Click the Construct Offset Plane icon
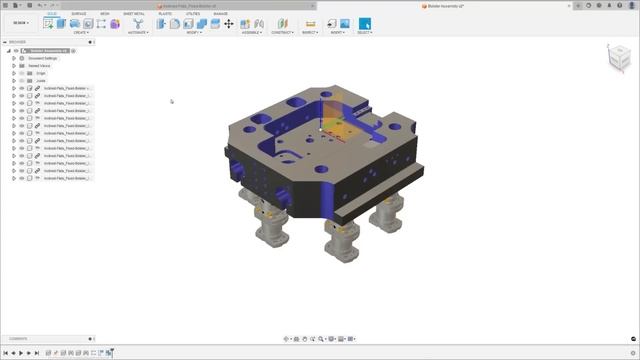The image size is (640, 360). [282, 24]
